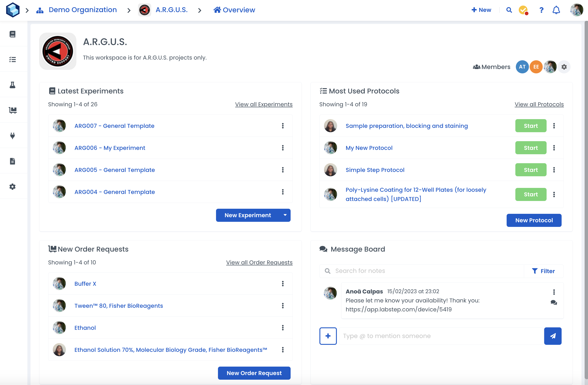Click the notifications bell icon
This screenshot has height=385, width=588.
556,10
